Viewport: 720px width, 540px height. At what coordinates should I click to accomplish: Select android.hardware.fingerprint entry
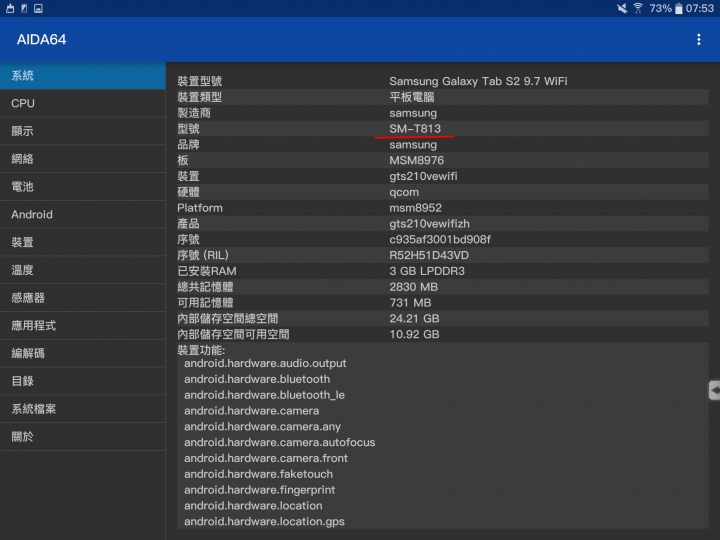259,490
